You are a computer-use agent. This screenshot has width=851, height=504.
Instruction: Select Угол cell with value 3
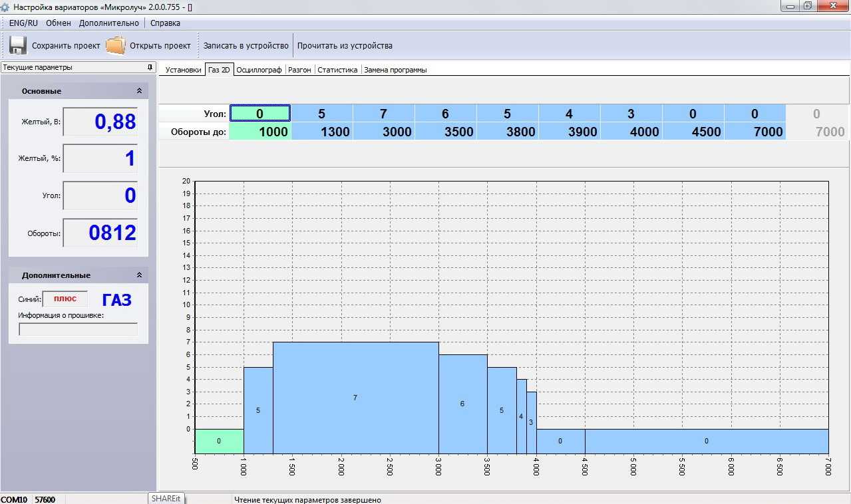click(x=631, y=114)
